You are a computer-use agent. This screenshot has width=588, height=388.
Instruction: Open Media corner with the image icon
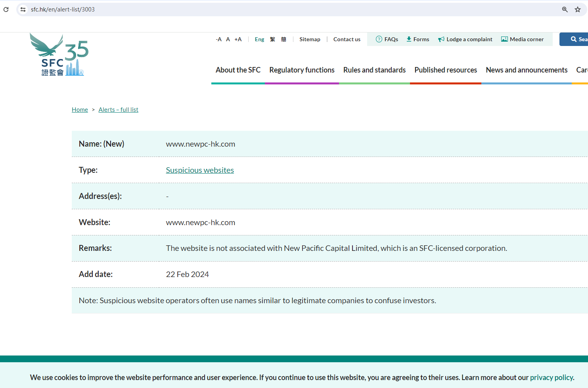click(522, 39)
